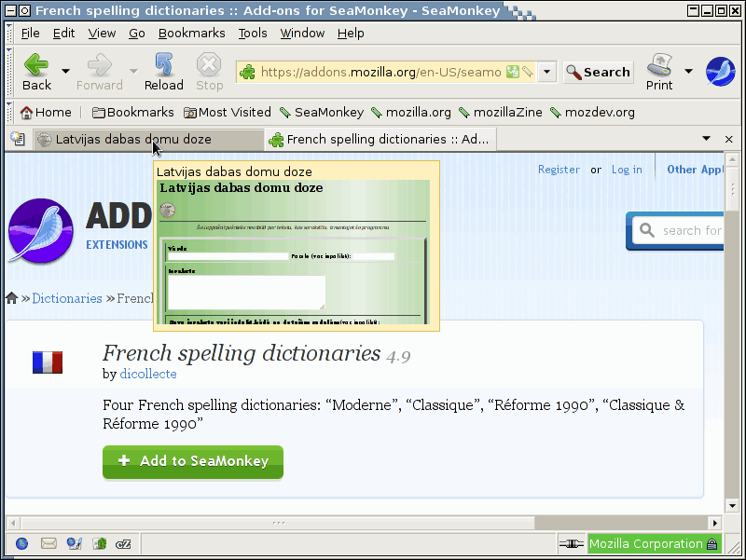Open Mail from status bar envelope icon
Image resolution: width=746 pixels, height=560 pixels.
click(x=48, y=544)
